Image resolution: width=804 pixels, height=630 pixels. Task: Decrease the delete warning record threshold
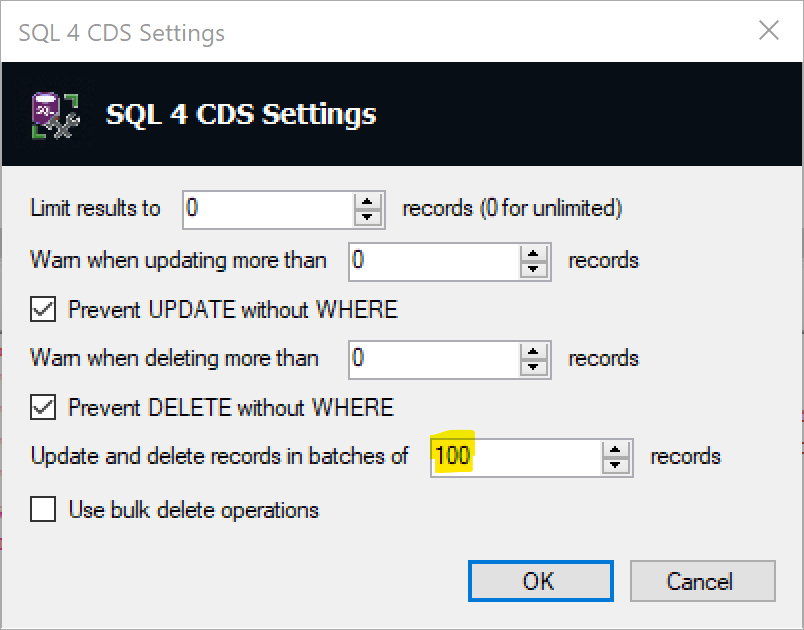pyautogui.click(x=535, y=366)
